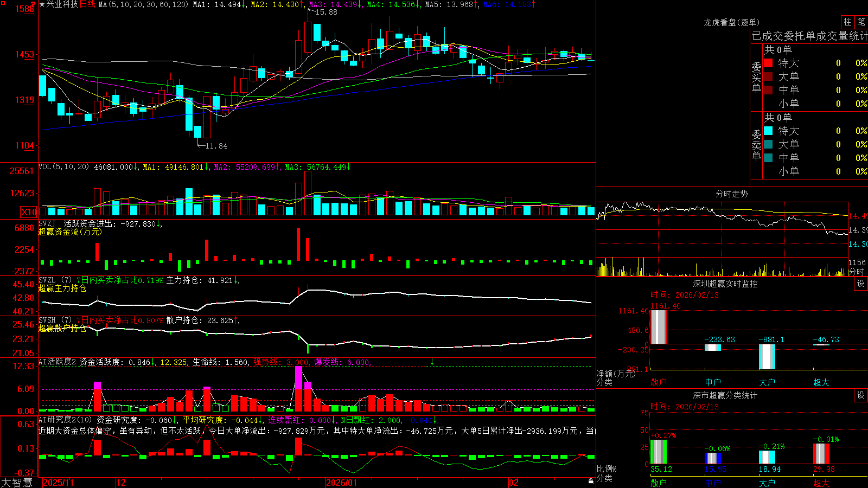Screen dimensions: 868x488
Task: Click the 2026/01 time axis label
Action: click(x=341, y=483)
